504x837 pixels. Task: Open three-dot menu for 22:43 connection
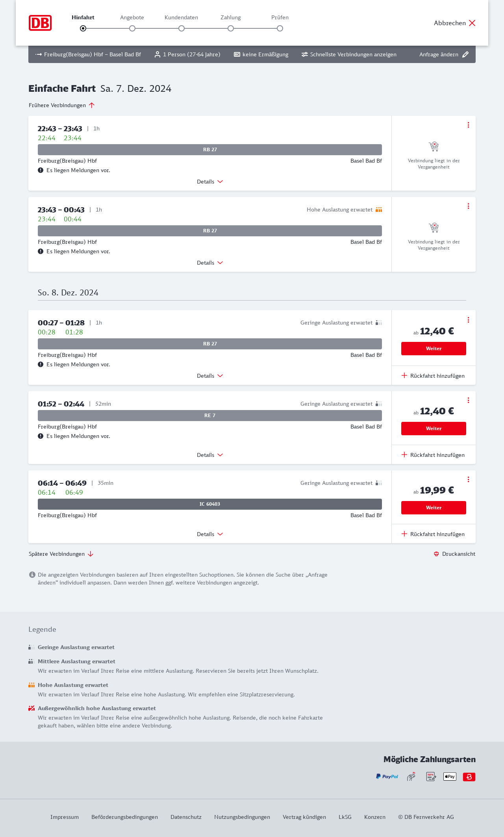[468, 125]
